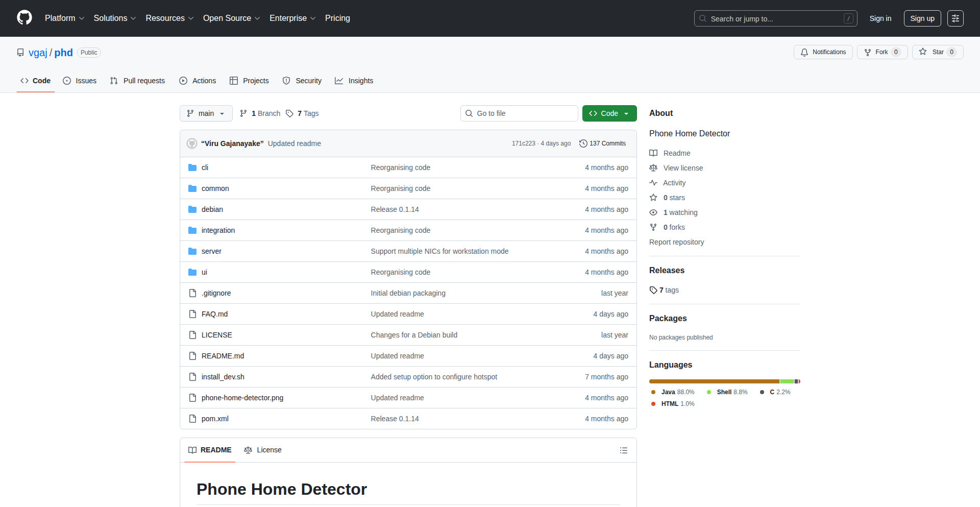Star the phd repository

tap(937, 52)
